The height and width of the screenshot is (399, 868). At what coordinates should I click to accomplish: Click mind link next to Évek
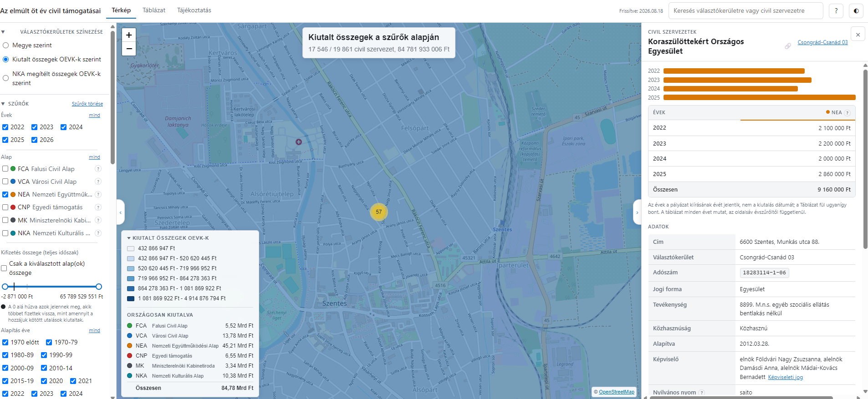tap(94, 115)
